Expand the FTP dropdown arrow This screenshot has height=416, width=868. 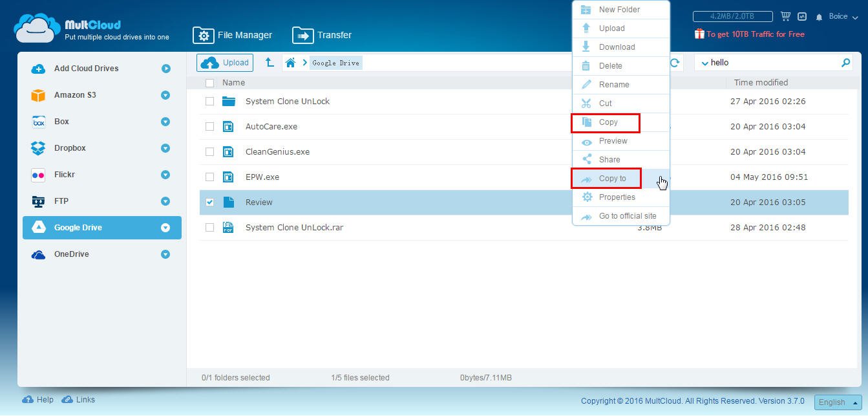165,201
